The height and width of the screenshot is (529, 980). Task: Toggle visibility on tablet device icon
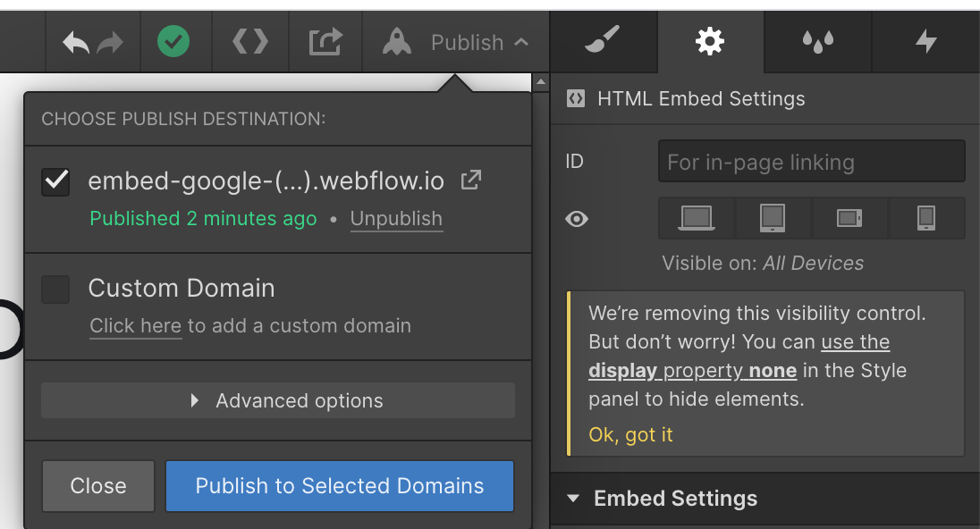click(x=773, y=218)
